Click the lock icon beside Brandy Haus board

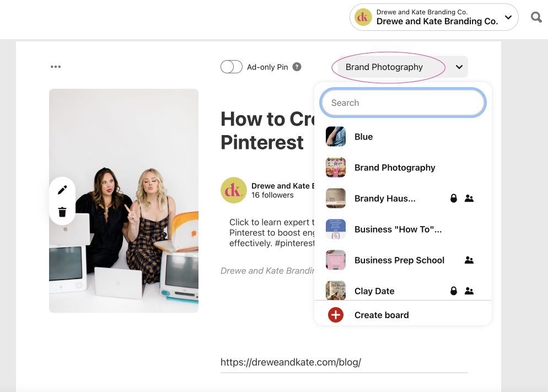[x=454, y=198]
